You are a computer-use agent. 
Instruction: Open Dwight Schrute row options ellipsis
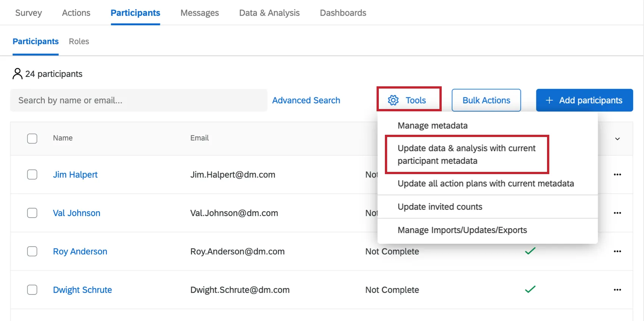617,290
